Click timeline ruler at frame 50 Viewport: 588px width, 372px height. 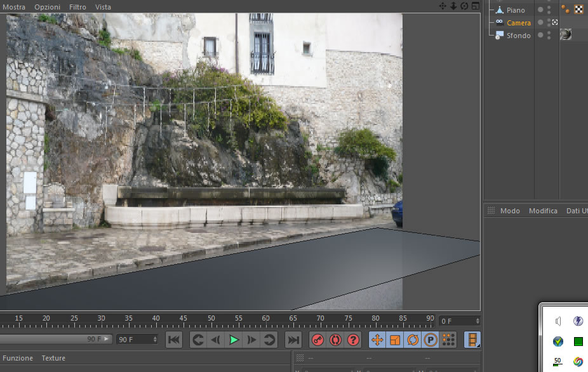211,321
